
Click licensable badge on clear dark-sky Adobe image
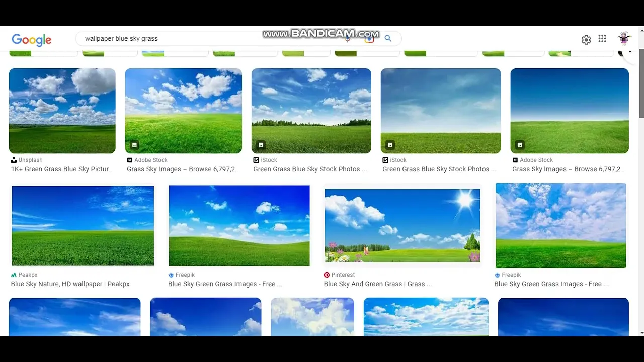coord(520,145)
